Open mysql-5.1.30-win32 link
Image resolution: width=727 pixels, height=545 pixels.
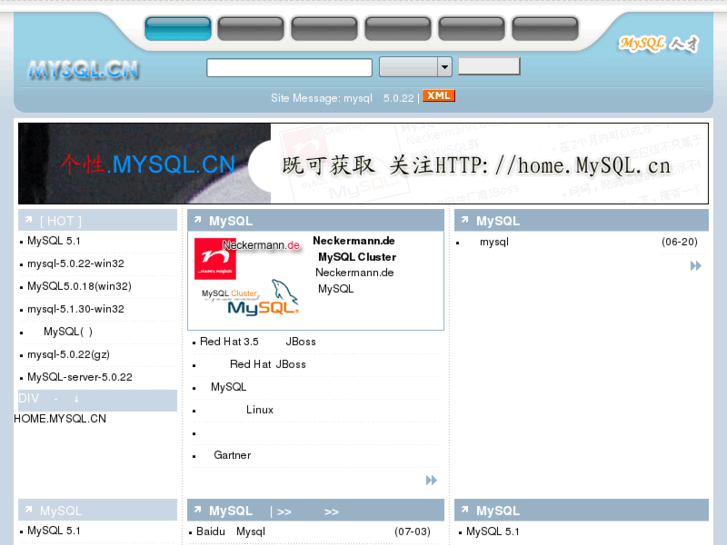(x=76, y=309)
